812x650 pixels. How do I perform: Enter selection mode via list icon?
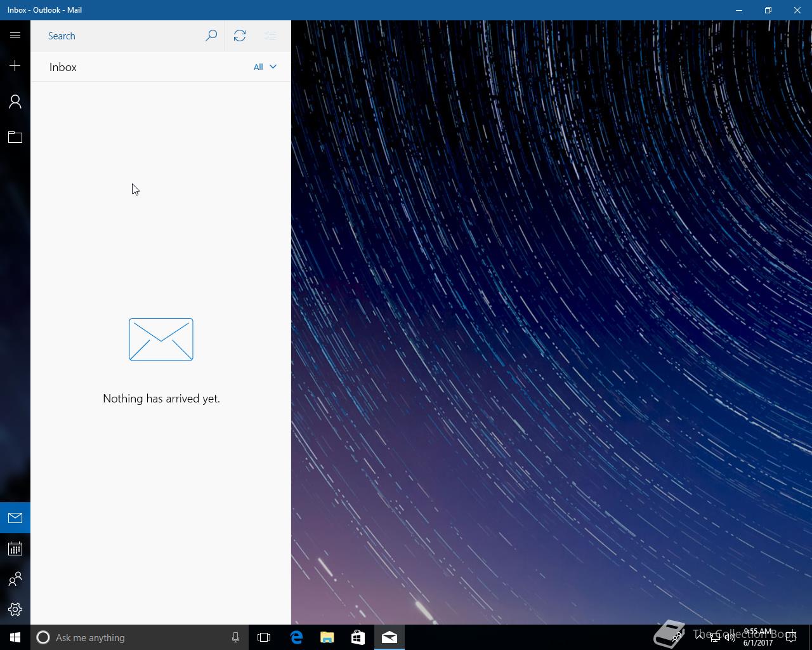(x=270, y=36)
